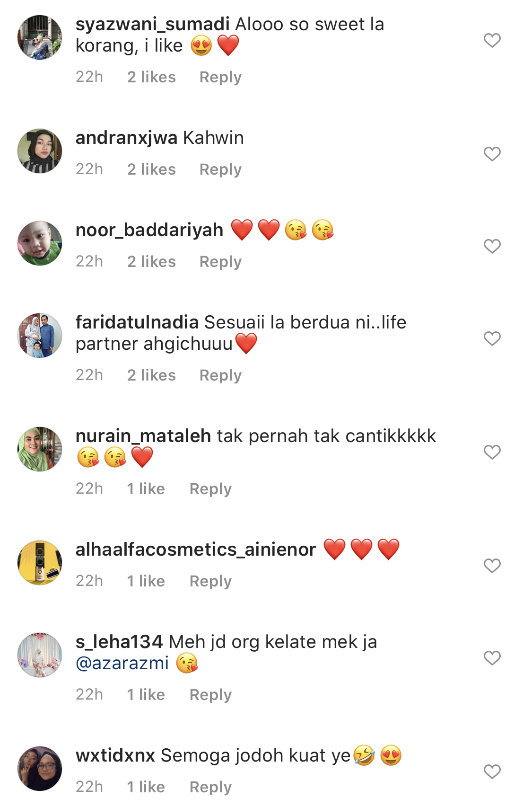Open faridatulnadia's family avatar
This screenshot has height=807, width=532.
40,336
